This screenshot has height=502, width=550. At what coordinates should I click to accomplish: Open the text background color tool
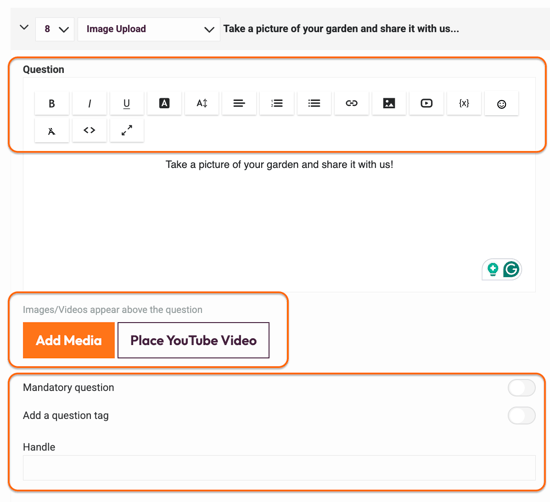(x=164, y=103)
